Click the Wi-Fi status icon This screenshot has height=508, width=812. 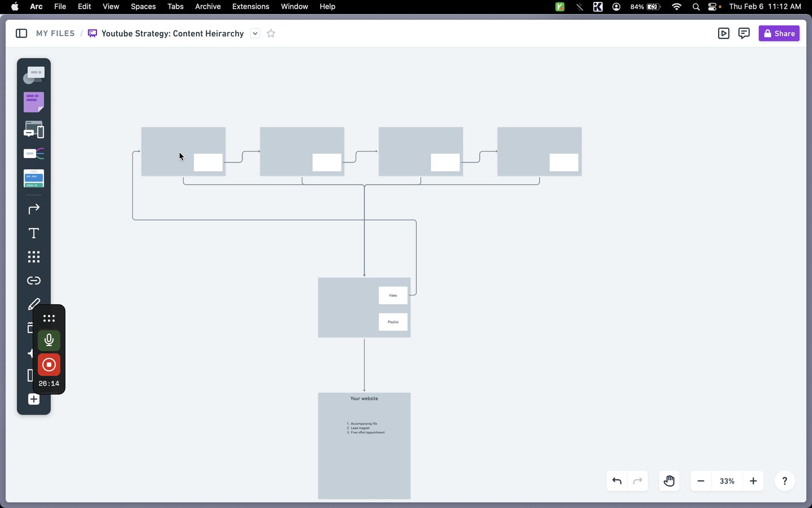coord(676,7)
